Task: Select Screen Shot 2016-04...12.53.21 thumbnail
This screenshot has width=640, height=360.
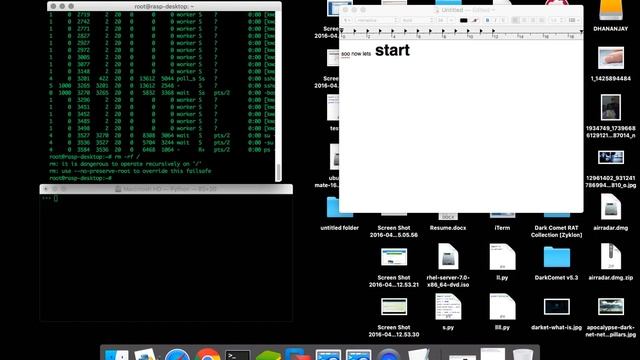Action: tap(394, 257)
